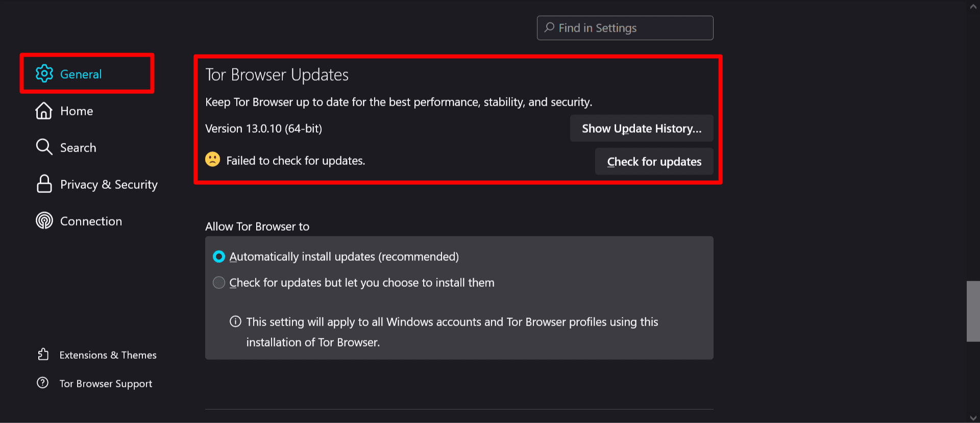The height and width of the screenshot is (423, 980).
Task: Select the General settings gear icon
Action: click(44, 73)
